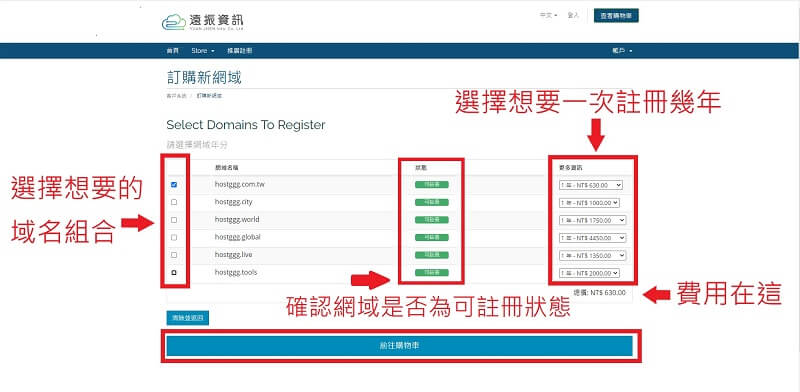Expand the Store menu
This screenshot has height=392, width=800.
(x=203, y=51)
